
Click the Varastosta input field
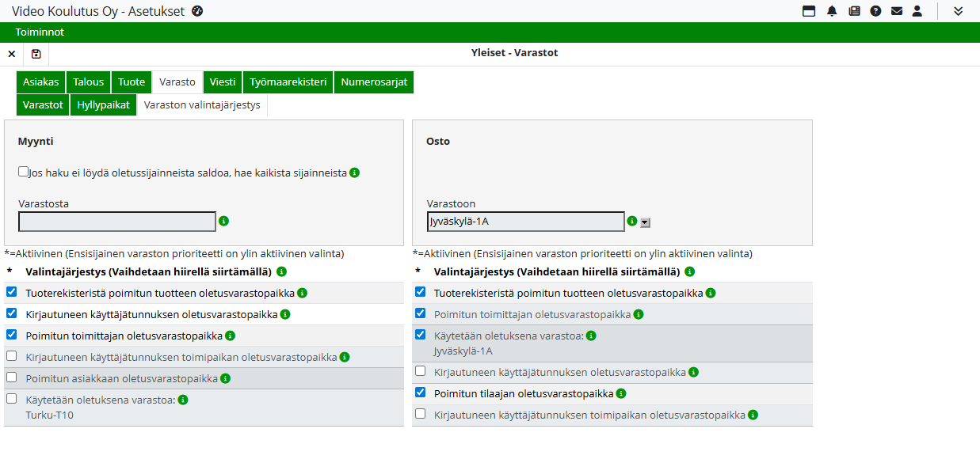point(117,222)
